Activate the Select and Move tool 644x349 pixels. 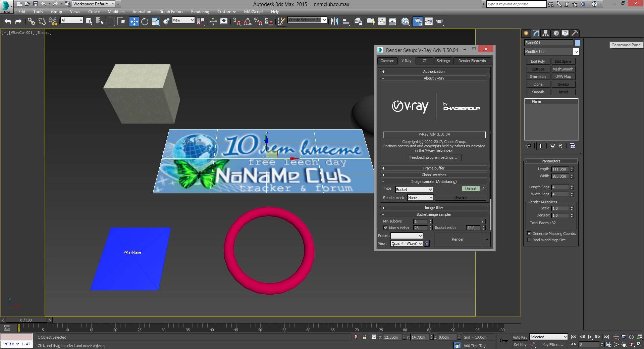134,21
